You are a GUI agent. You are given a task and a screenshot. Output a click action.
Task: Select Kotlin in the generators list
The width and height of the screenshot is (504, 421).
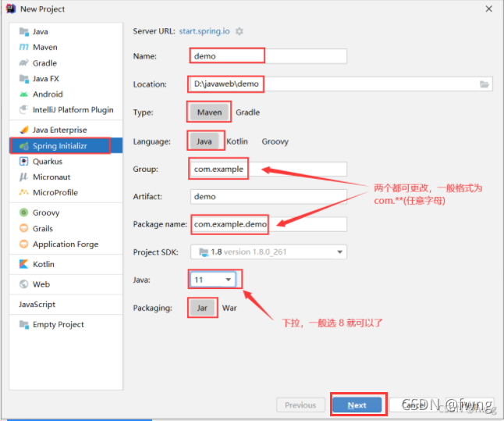[x=66, y=264]
